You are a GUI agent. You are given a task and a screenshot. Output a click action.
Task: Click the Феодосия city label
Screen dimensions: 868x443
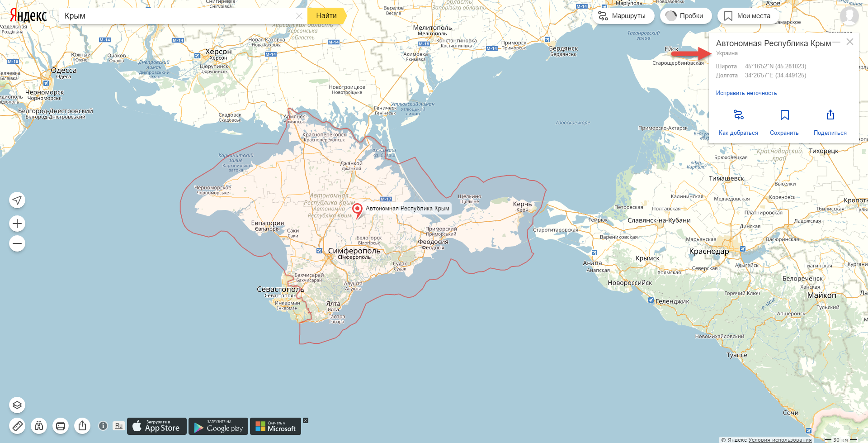(x=433, y=242)
